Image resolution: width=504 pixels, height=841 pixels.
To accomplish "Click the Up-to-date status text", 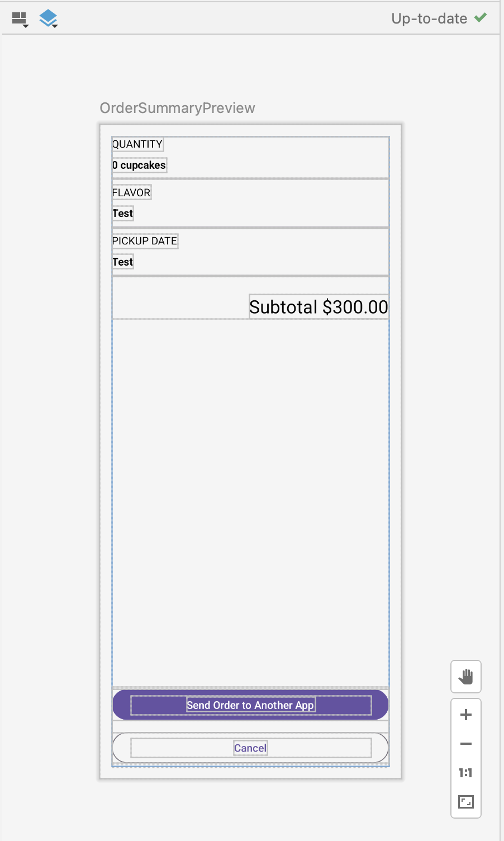I will (x=429, y=18).
